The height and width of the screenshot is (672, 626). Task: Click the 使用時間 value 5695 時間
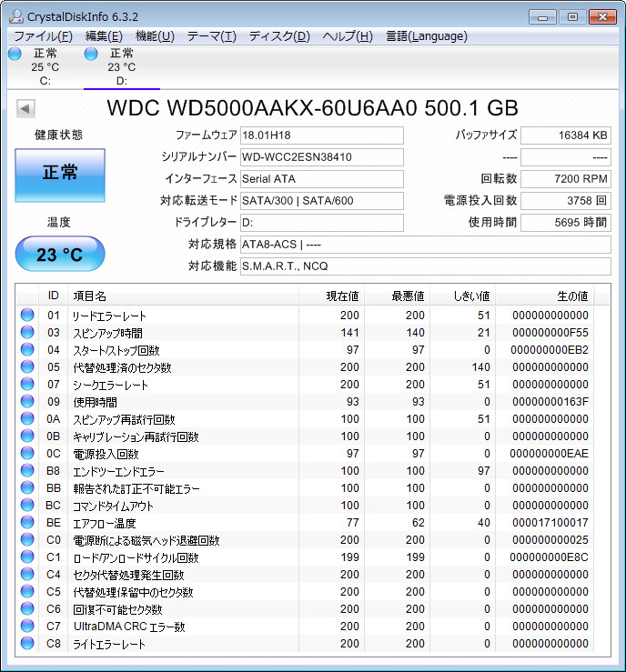(x=566, y=223)
